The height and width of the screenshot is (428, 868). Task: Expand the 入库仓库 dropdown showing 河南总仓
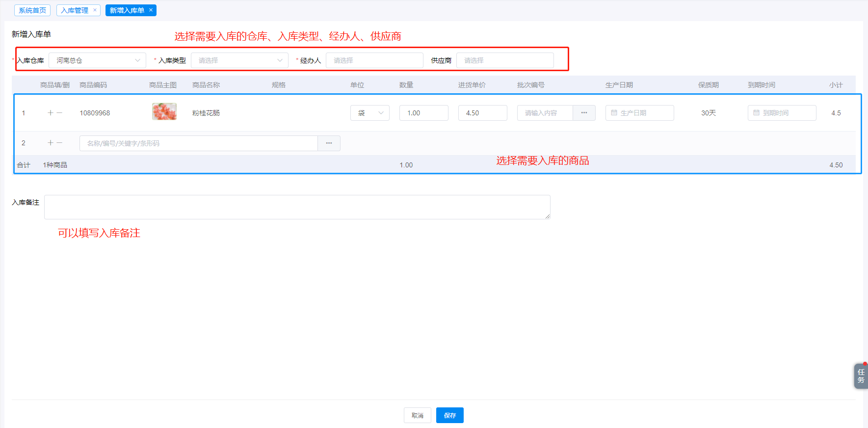(x=97, y=60)
